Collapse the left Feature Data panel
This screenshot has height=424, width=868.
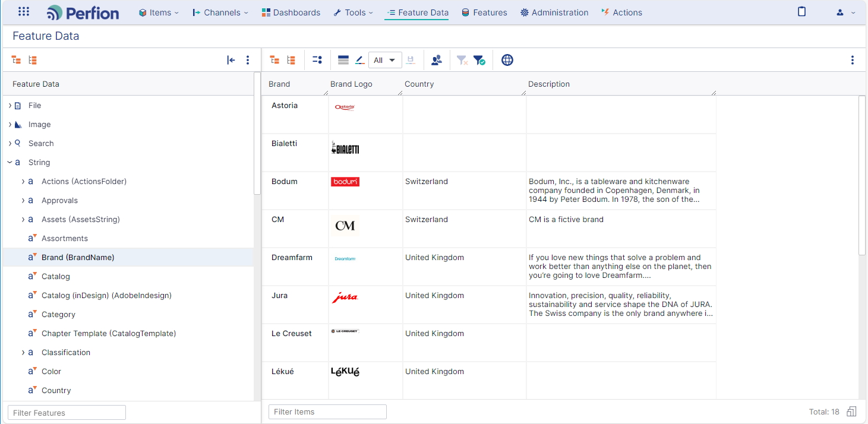pos(231,60)
